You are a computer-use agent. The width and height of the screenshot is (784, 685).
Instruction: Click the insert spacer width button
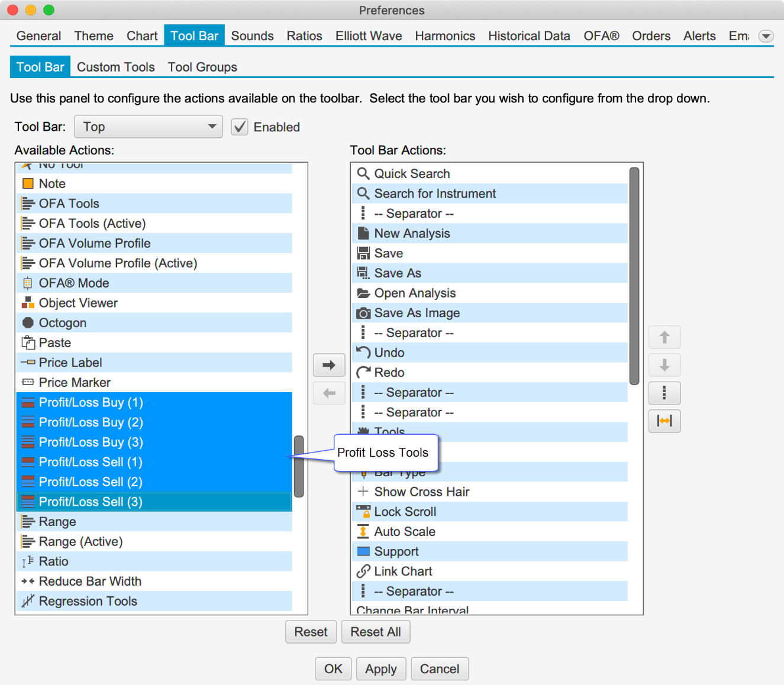click(x=664, y=421)
